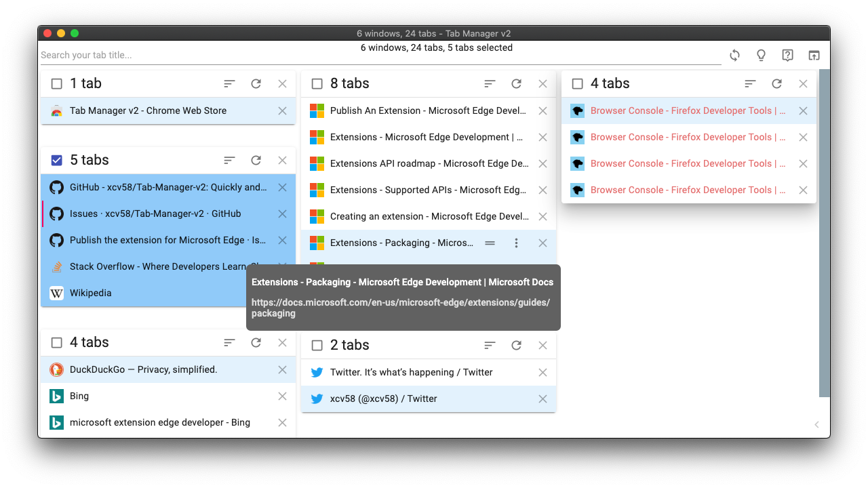The image size is (868, 488).
Task: Click the Wikipedia favicon
Action: [x=57, y=293]
